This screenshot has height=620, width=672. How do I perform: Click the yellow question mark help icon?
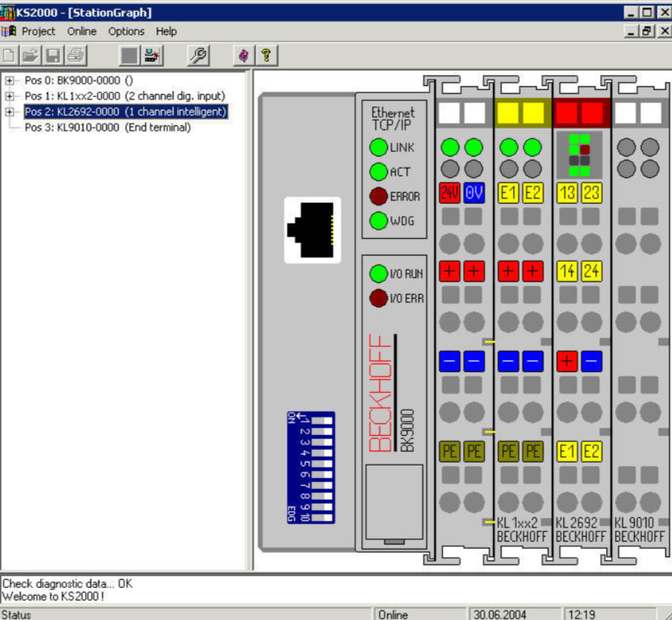click(x=266, y=56)
